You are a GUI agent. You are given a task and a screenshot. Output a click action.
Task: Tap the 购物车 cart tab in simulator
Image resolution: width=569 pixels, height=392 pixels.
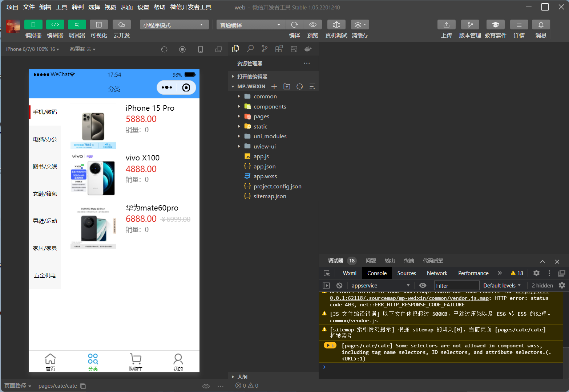pyautogui.click(x=136, y=362)
